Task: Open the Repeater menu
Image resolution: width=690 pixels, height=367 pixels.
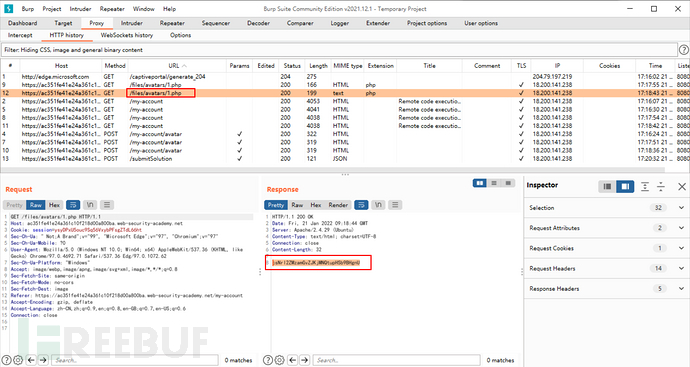Action: tap(112, 9)
